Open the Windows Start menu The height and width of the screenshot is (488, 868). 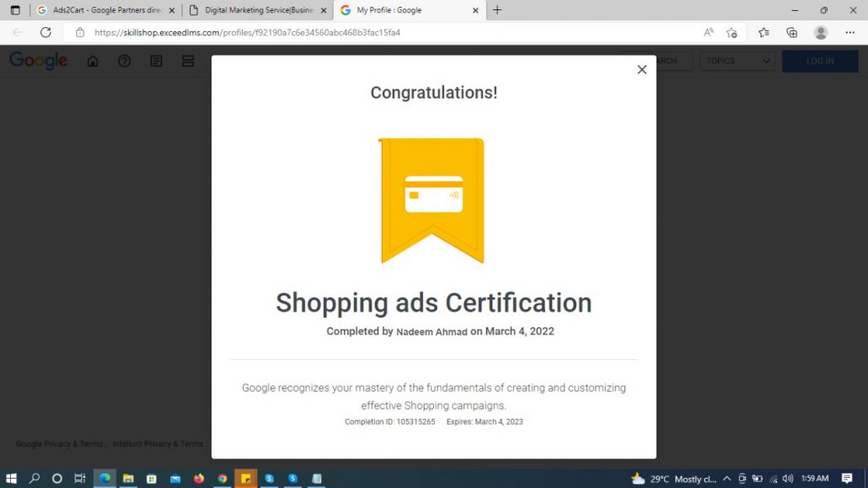(11, 478)
